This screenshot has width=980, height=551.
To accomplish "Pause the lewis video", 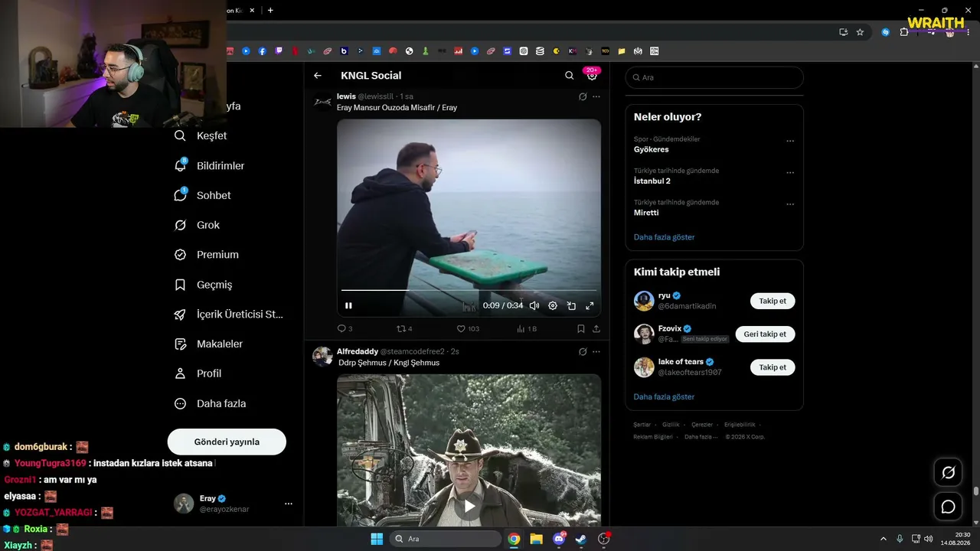I will click(x=348, y=305).
